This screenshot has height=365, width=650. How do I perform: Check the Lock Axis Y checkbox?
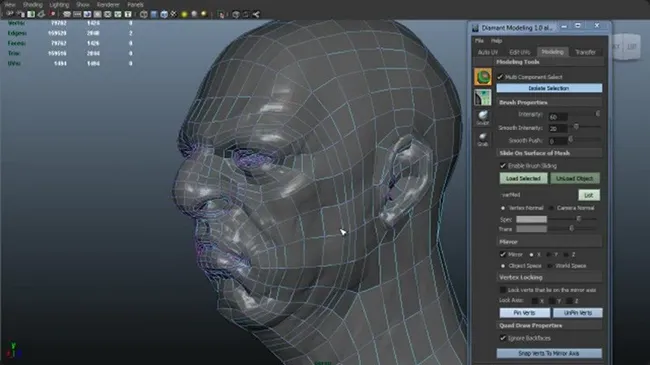coord(552,301)
